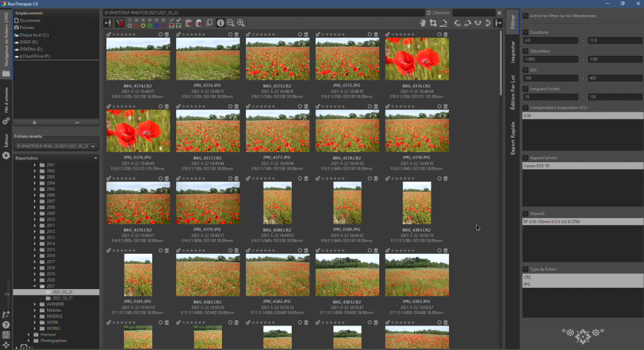Click the info toggle in browser toolbar
The height and width of the screenshot is (350, 644).
tap(221, 23)
